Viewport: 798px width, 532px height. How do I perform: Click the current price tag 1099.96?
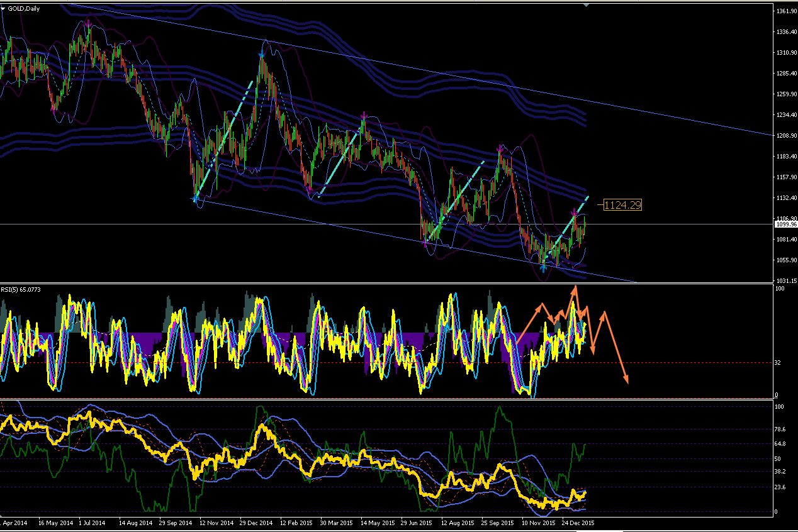point(787,224)
